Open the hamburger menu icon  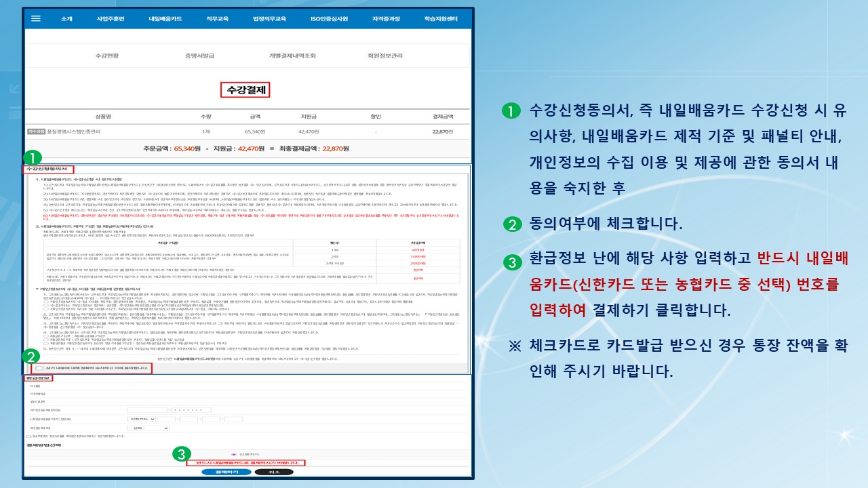pyautogui.click(x=36, y=19)
